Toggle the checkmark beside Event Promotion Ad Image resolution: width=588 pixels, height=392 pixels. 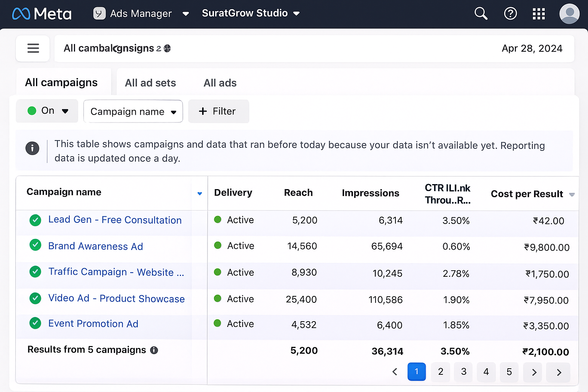pos(35,323)
